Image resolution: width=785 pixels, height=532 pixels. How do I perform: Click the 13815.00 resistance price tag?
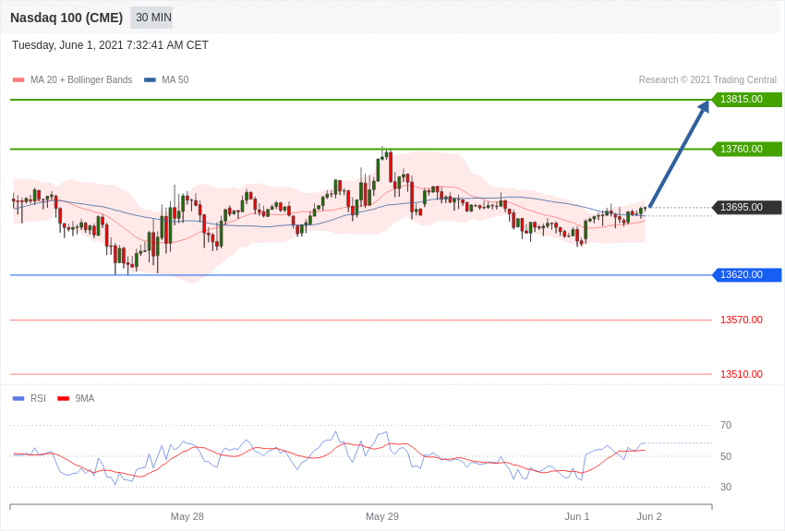[746, 99]
